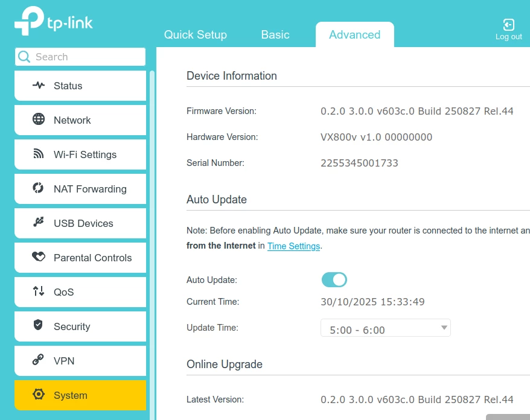
Task: Open the Network menu label
Action: coord(72,120)
